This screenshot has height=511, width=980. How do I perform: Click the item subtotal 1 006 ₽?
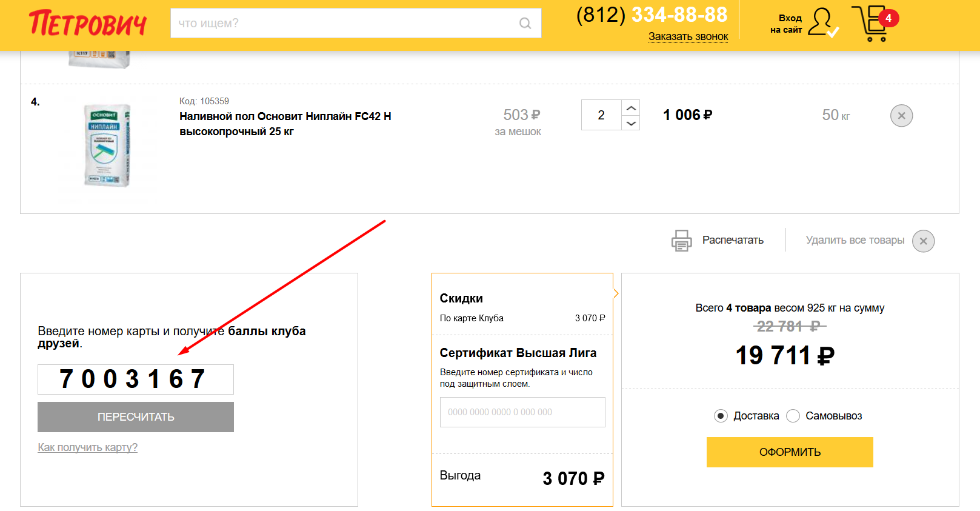(x=688, y=115)
